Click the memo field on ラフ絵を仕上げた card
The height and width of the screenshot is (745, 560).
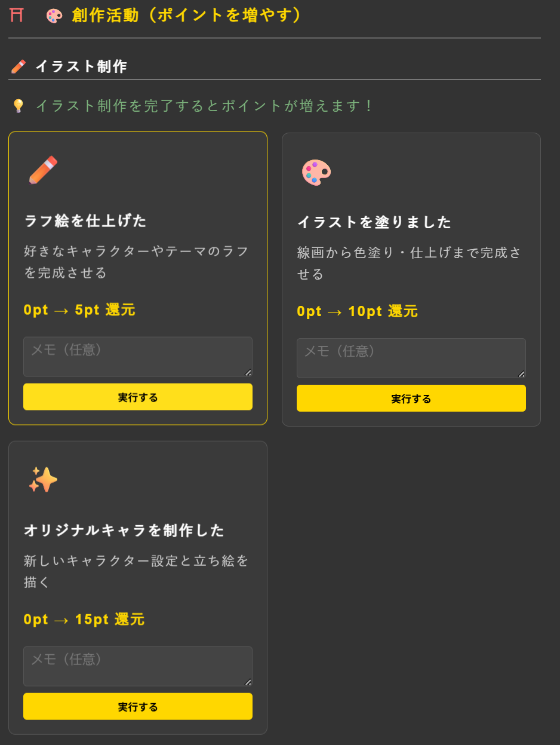[x=137, y=358]
